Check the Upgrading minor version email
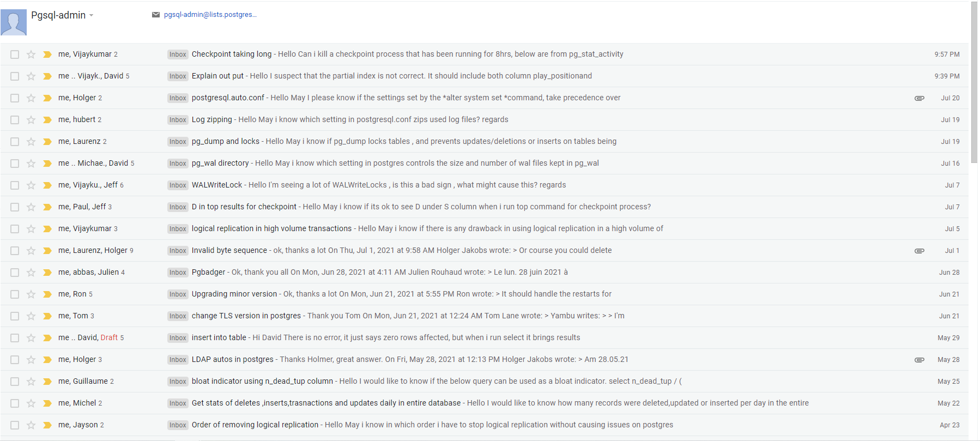This screenshot has width=980, height=441. click(15, 294)
